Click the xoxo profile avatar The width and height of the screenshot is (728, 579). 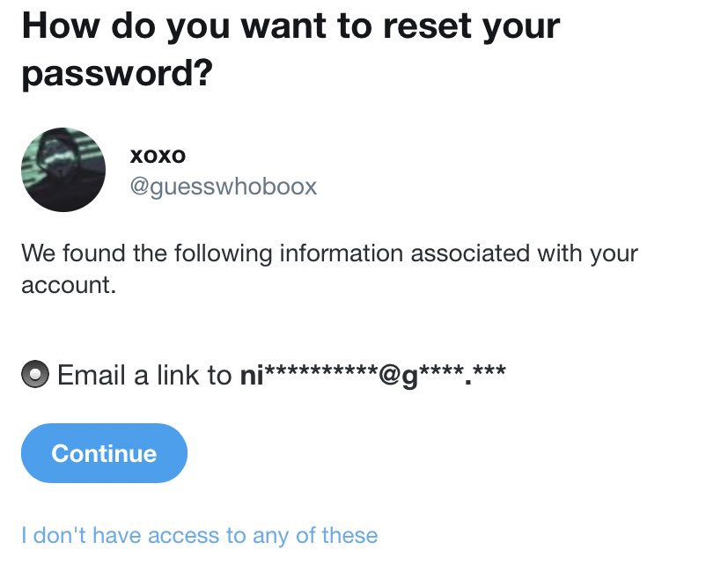coord(63,170)
